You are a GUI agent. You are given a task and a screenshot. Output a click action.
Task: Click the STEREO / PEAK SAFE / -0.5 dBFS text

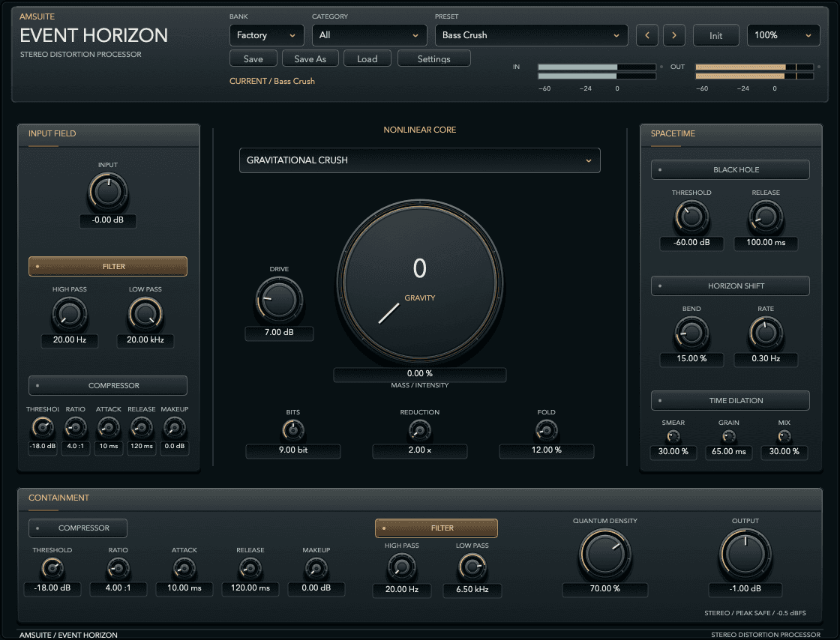pos(754,613)
